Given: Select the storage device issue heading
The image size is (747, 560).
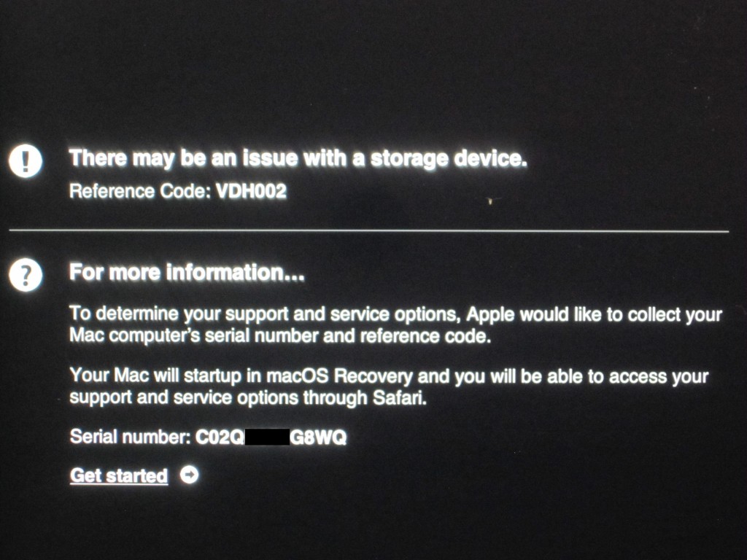Looking at the screenshot, I should 298,158.
